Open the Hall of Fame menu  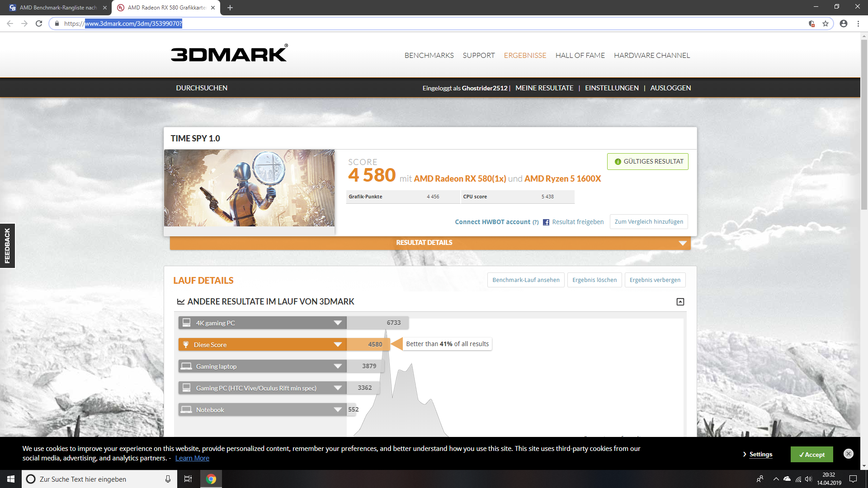click(580, 55)
